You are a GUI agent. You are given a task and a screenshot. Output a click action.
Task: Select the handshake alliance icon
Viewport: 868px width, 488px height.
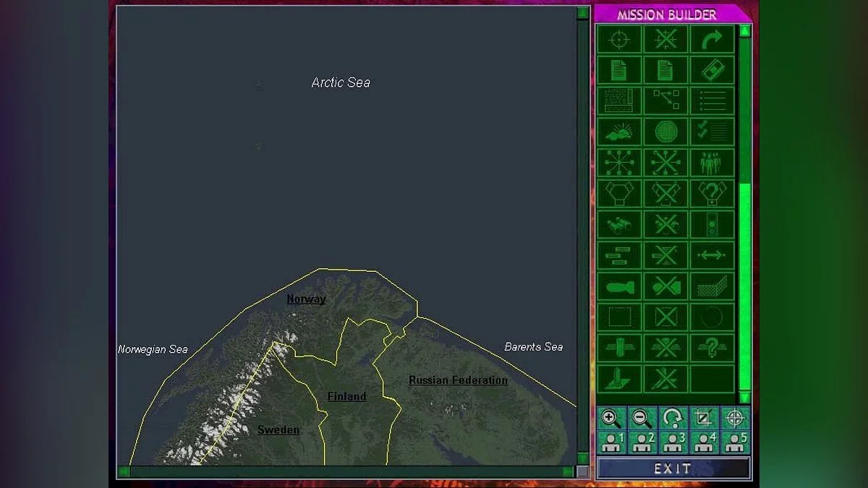619,194
